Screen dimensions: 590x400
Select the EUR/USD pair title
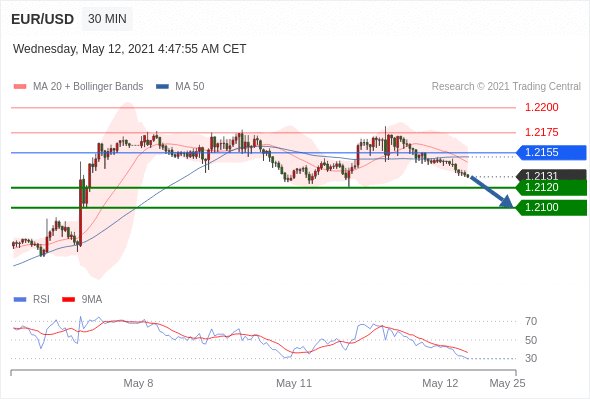[x=43, y=19]
